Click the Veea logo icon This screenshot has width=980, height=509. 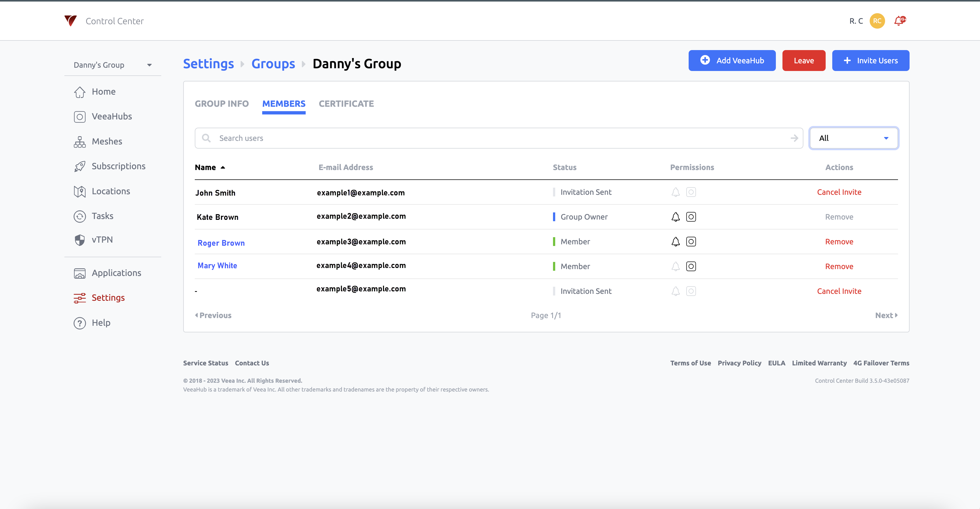pyautogui.click(x=71, y=21)
